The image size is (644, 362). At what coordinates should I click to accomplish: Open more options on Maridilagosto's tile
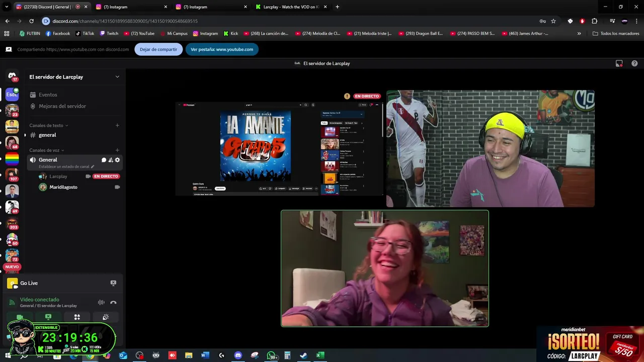pos(480,319)
